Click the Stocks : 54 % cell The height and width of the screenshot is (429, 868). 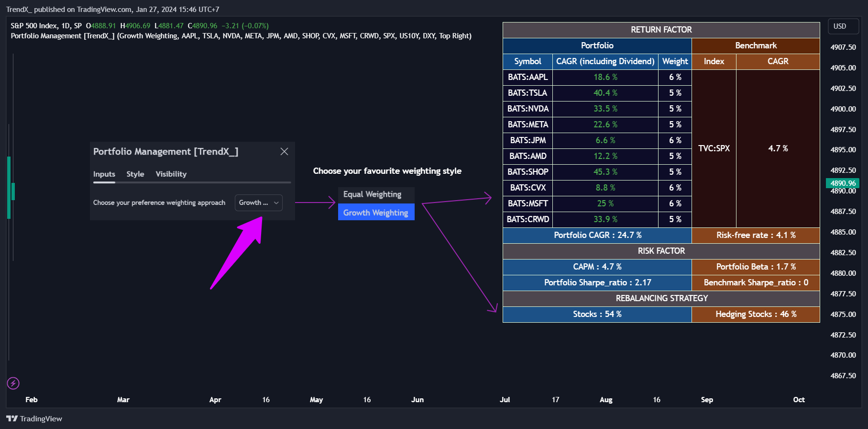click(597, 314)
